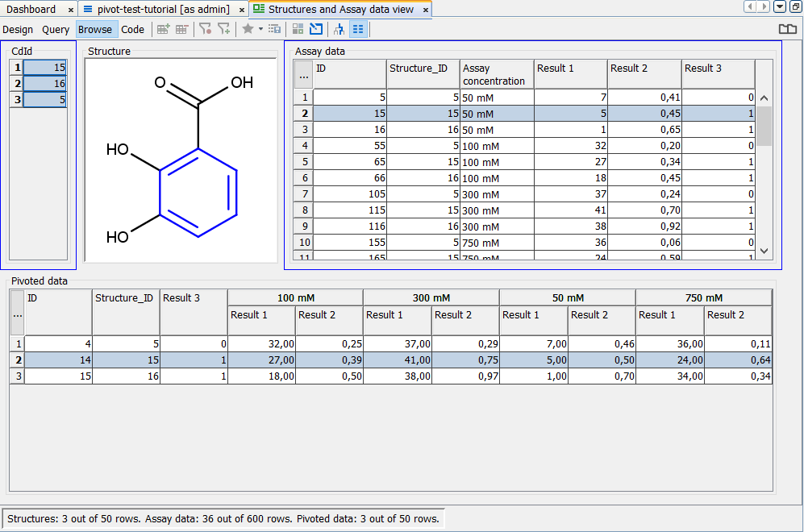
Task: Click the delete row toolbar icon
Action: [181, 29]
